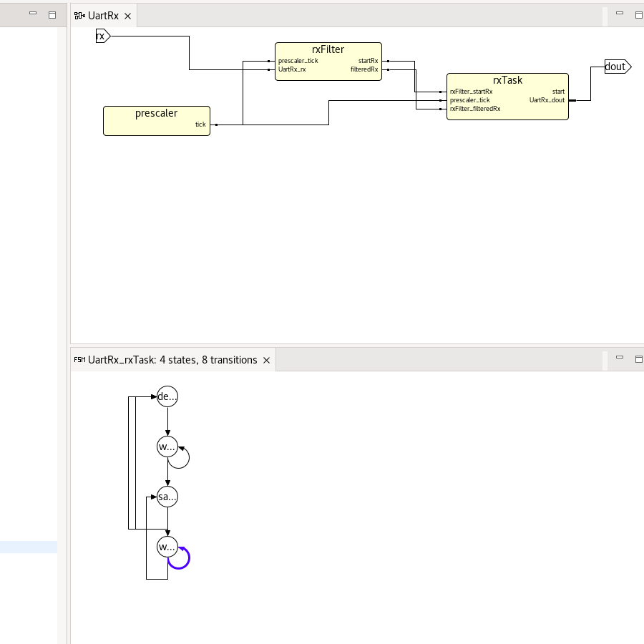The width and height of the screenshot is (644, 644).
Task: Switch to the UartRx diagram tab
Action: pos(103,16)
